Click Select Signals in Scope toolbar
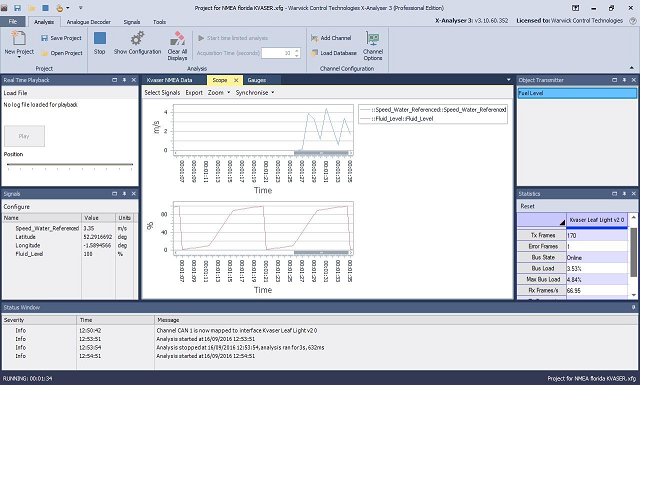Viewport: 649px width, 485px height. (x=161, y=92)
